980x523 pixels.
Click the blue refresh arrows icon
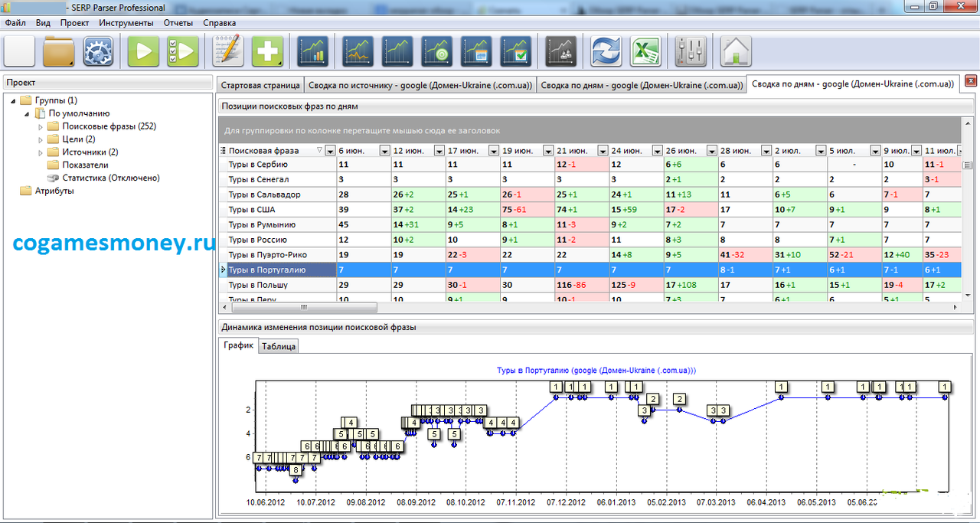606,52
